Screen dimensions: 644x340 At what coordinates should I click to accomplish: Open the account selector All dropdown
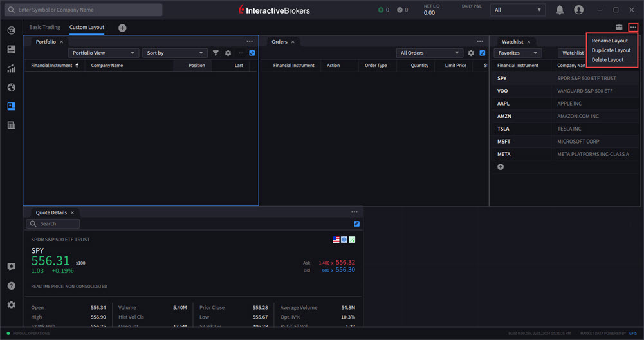(517, 10)
